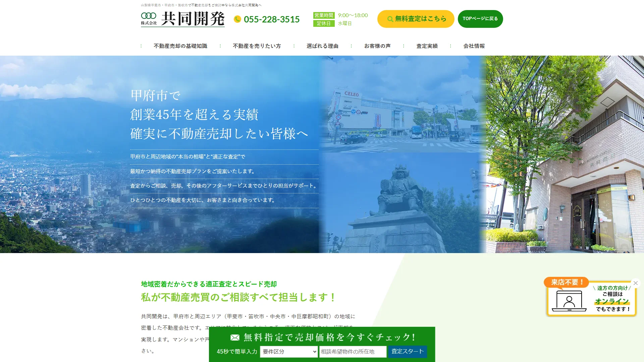Image resolution: width=644 pixels, height=362 pixels.
Task: Click the 査定スタート button
Action: tap(408, 351)
